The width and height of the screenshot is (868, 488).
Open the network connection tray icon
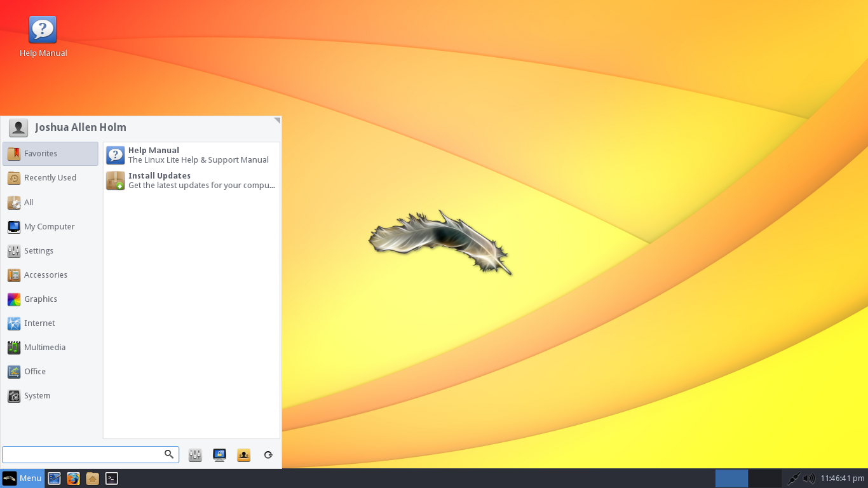tap(794, 478)
